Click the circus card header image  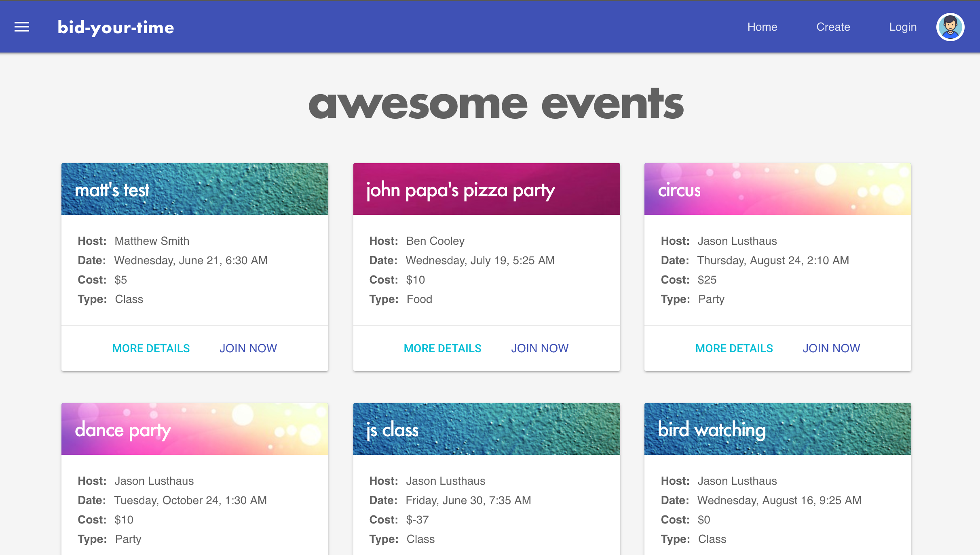[778, 189]
